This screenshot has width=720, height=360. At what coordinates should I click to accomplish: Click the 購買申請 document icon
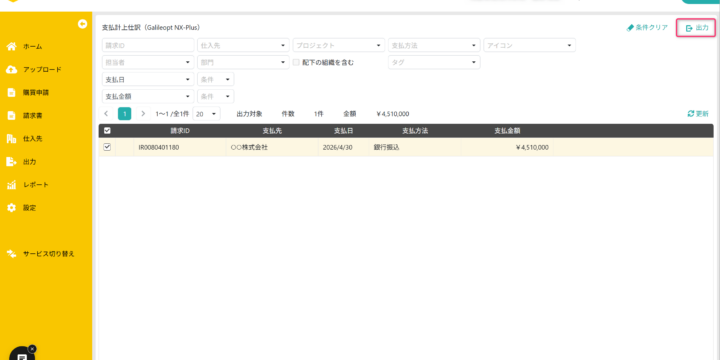click(x=12, y=93)
